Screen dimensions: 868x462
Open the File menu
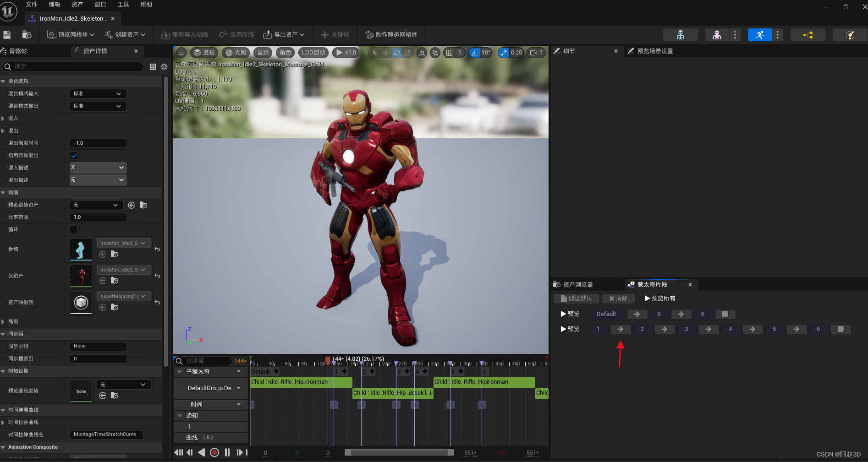(32, 5)
